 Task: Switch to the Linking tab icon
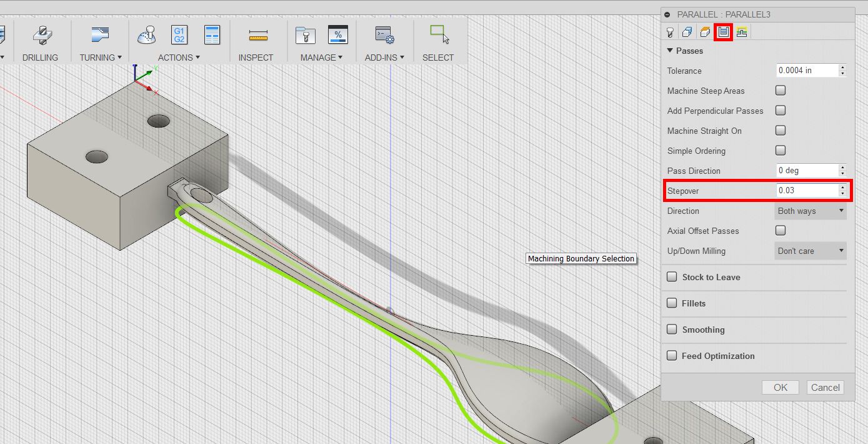(x=742, y=32)
